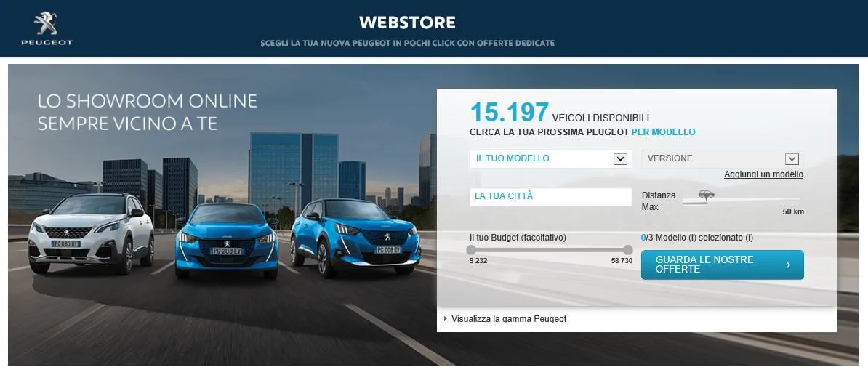Click the 15.197 vehicles count
Image resolution: width=868 pixels, height=375 pixels.
pyautogui.click(x=510, y=112)
